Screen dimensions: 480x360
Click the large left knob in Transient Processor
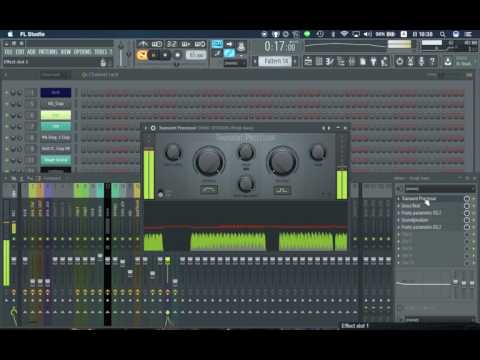[209, 161]
